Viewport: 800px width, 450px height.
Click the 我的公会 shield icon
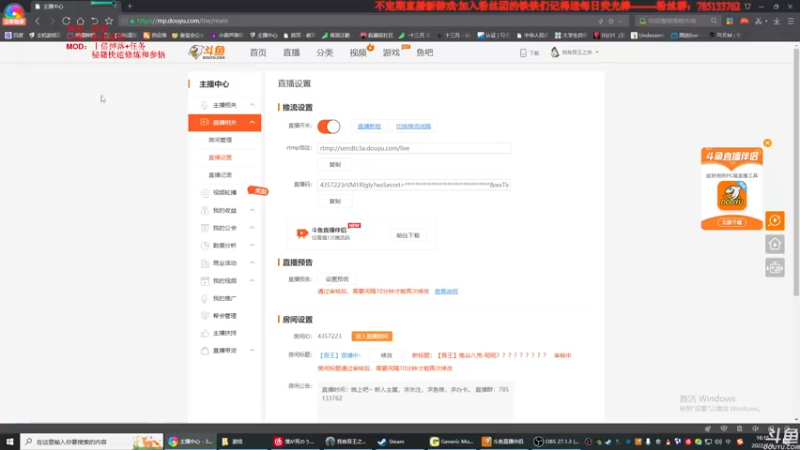[204, 228]
